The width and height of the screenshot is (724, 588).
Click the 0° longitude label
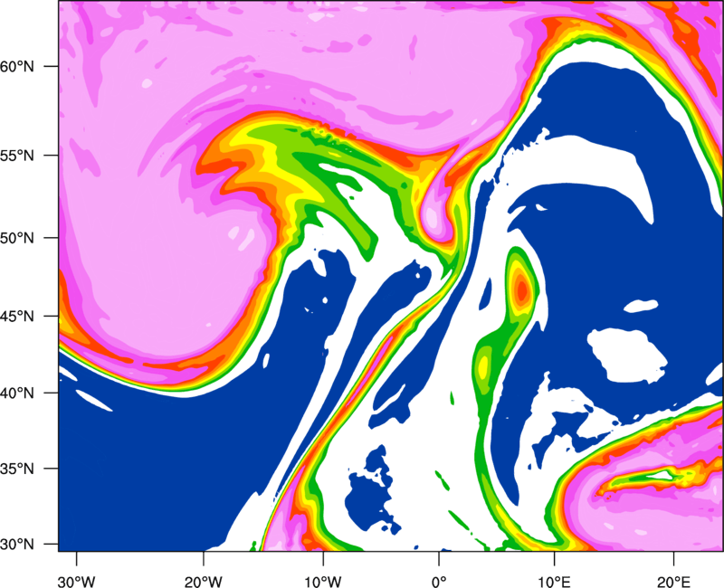point(439,582)
